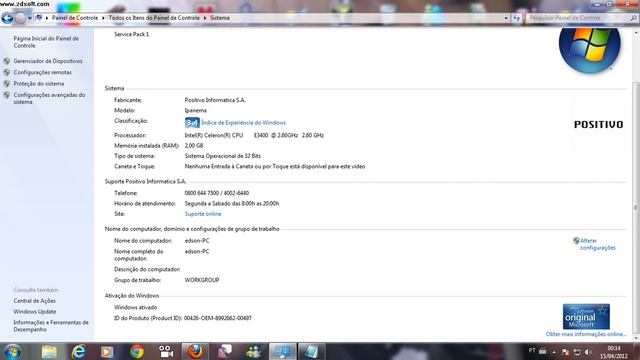Expand arrow after Todos os Itens breadcrumb

click(205, 18)
